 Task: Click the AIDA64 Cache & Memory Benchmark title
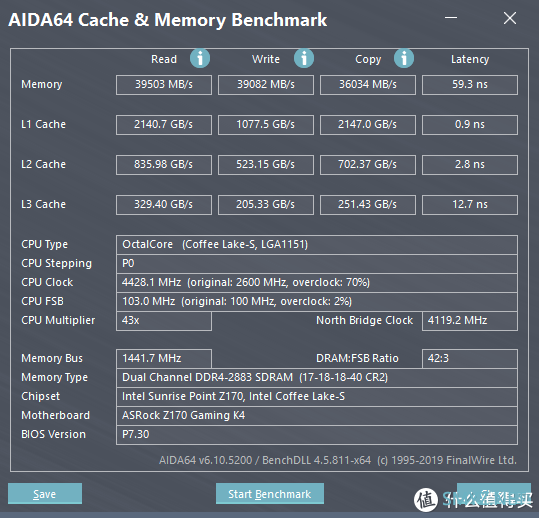(x=168, y=20)
